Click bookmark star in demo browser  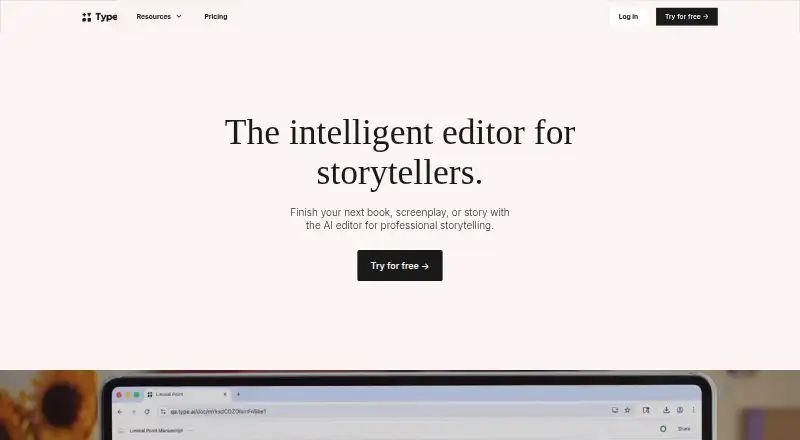[628, 410]
